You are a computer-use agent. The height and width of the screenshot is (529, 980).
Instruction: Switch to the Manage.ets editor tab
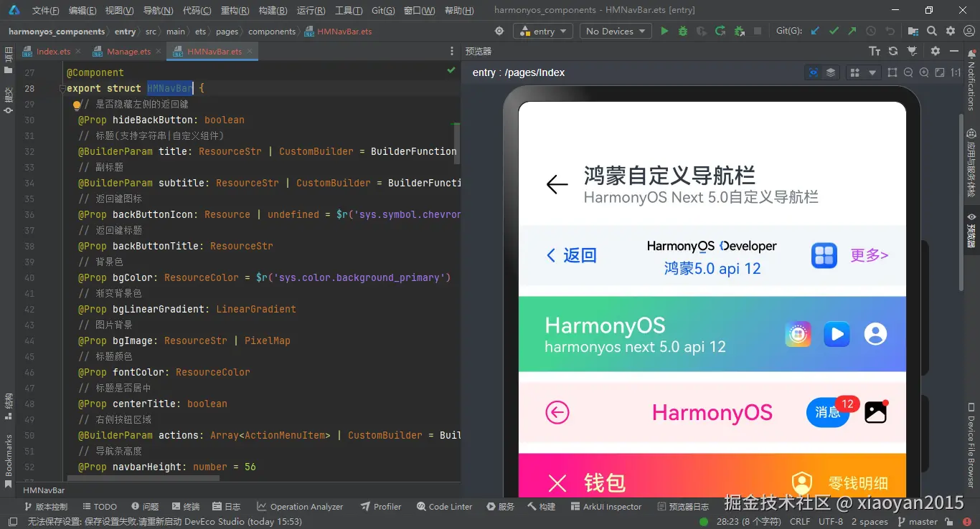128,52
